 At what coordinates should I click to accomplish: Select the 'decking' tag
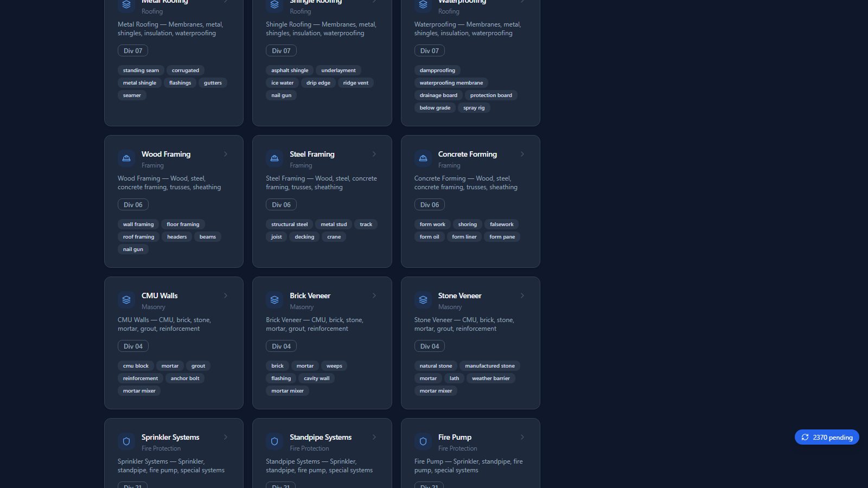[x=304, y=236]
